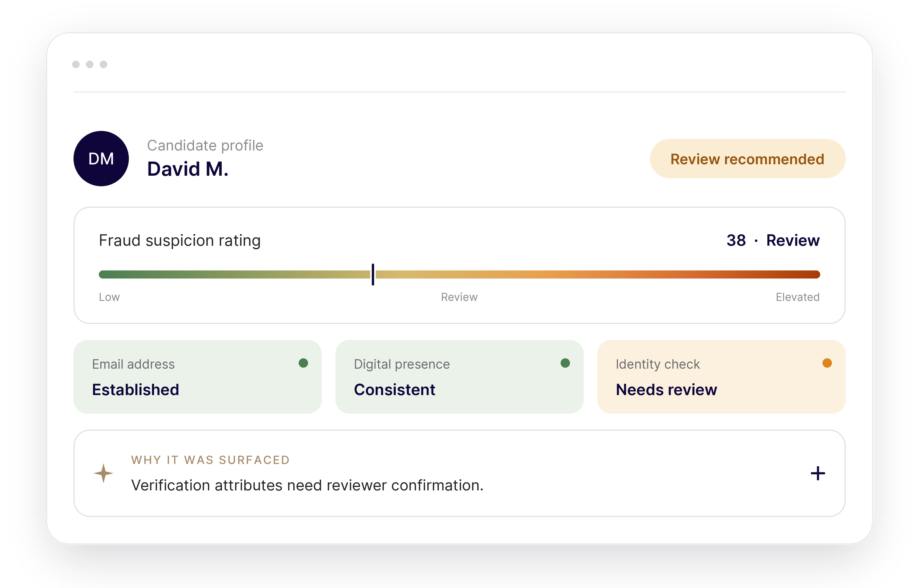Click the Elevated label on rating scale
This screenshot has height=588, width=919.
tap(798, 297)
